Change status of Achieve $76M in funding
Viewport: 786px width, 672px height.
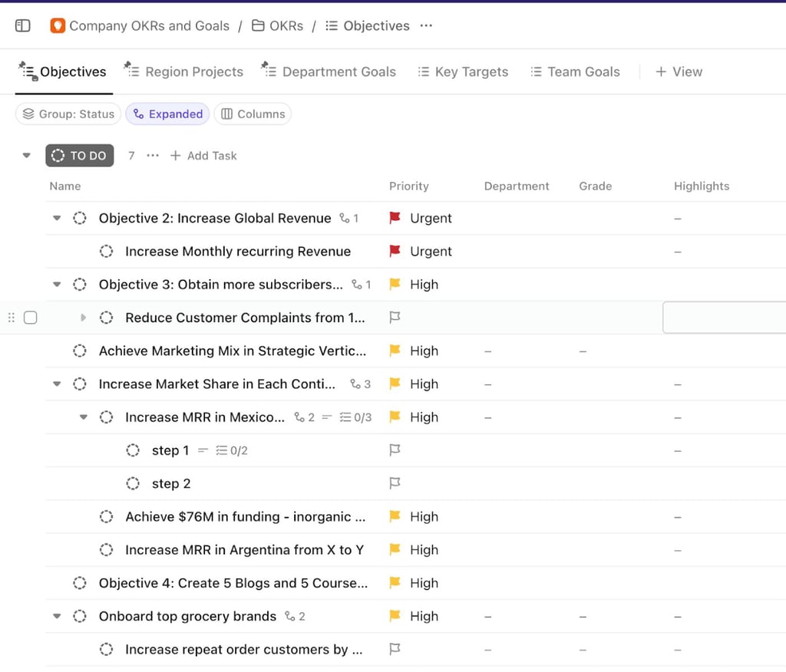point(106,516)
